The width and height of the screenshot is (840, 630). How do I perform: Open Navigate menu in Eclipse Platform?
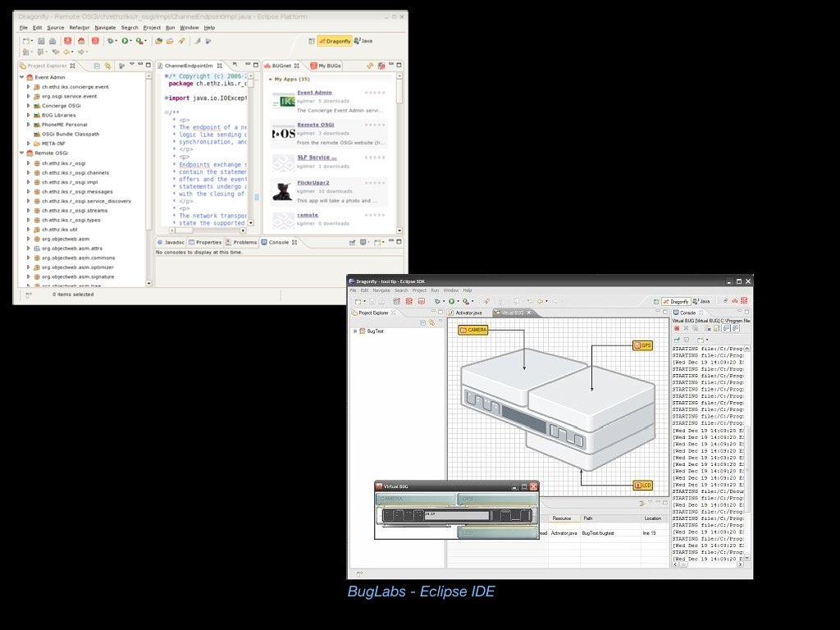[x=105, y=27]
